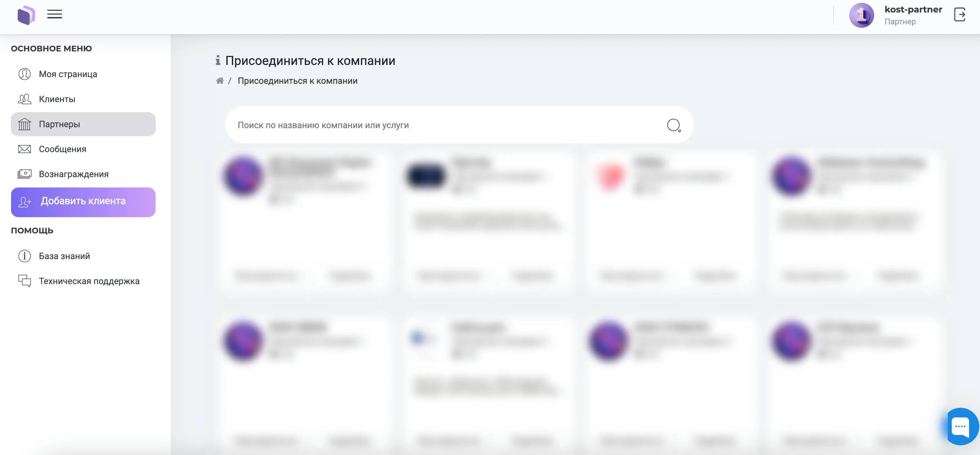Click the info icon next to page title

(218, 60)
